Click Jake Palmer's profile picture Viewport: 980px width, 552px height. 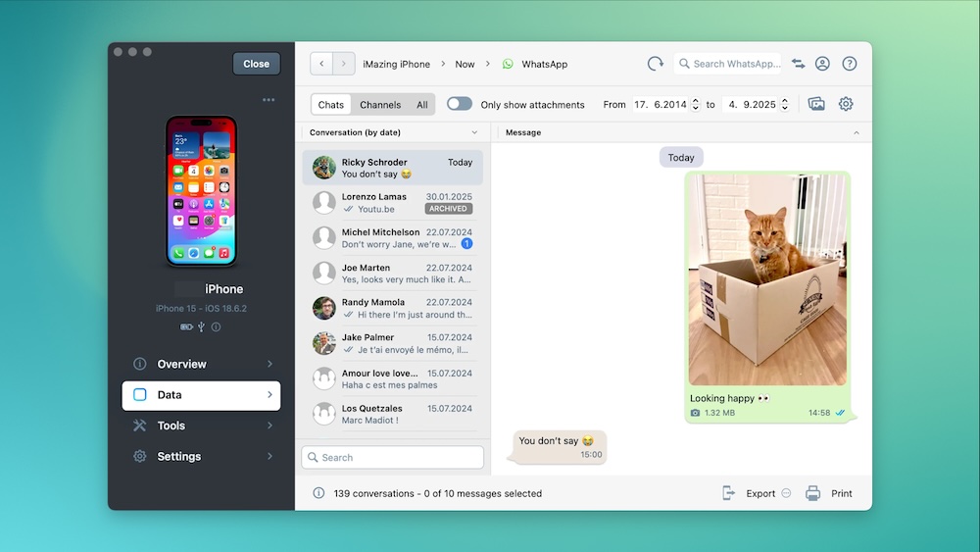point(324,343)
